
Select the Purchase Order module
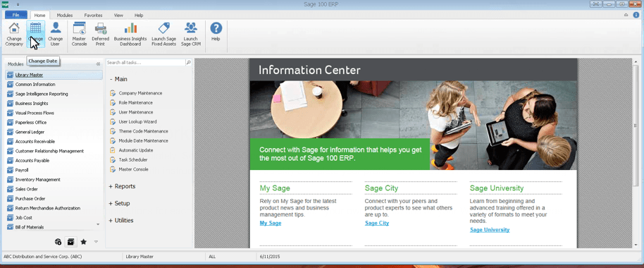[x=54, y=199]
